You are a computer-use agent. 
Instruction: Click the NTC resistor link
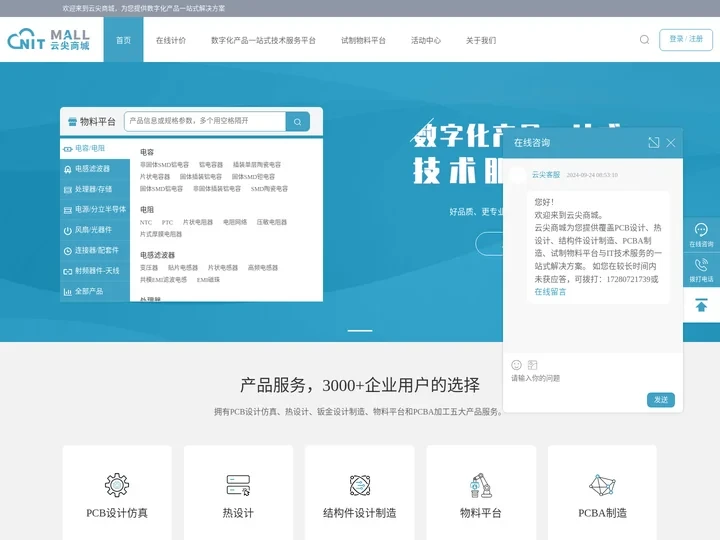[146, 222]
